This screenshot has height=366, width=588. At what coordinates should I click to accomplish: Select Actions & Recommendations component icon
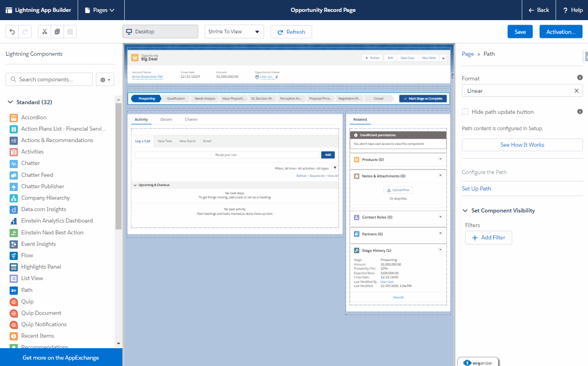click(13, 140)
